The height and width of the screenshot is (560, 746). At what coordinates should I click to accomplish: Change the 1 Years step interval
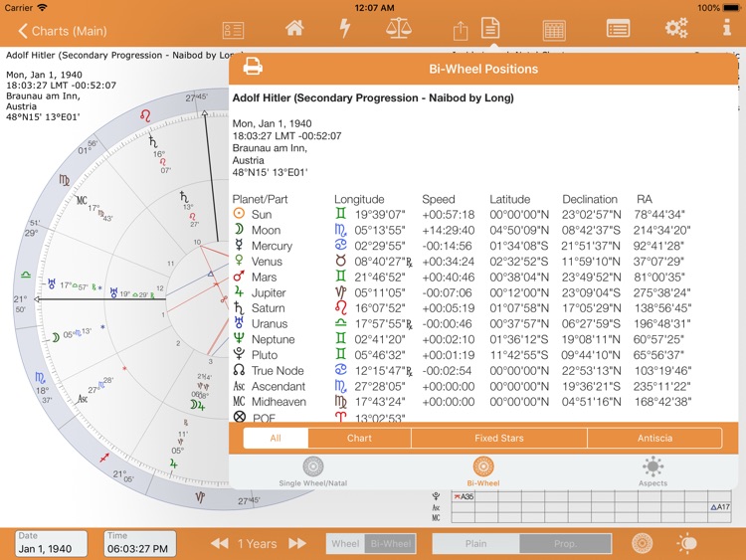click(x=258, y=543)
